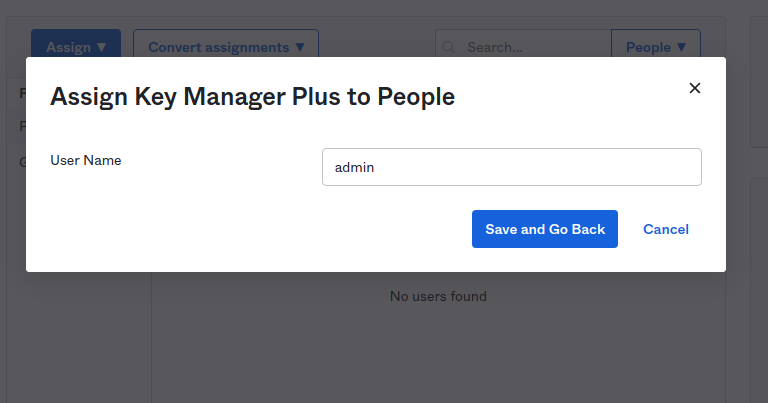
Task: Cancel the assignment dialog
Action: click(x=666, y=229)
